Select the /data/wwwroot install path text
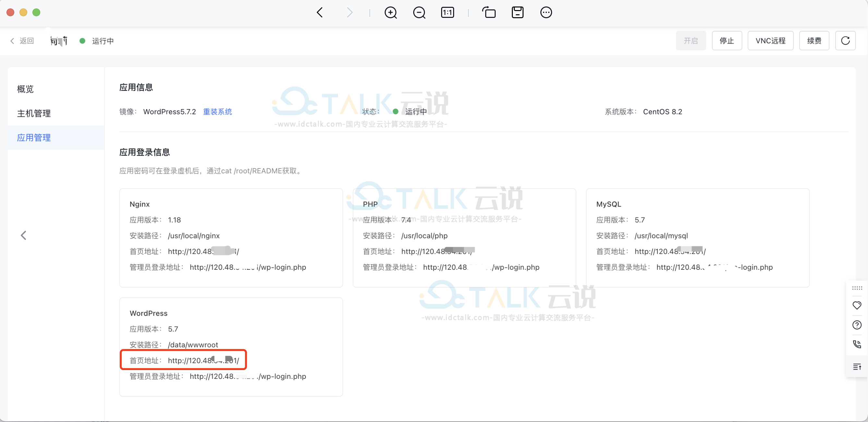Image resolution: width=868 pixels, height=422 pixels. pos(193,345)
